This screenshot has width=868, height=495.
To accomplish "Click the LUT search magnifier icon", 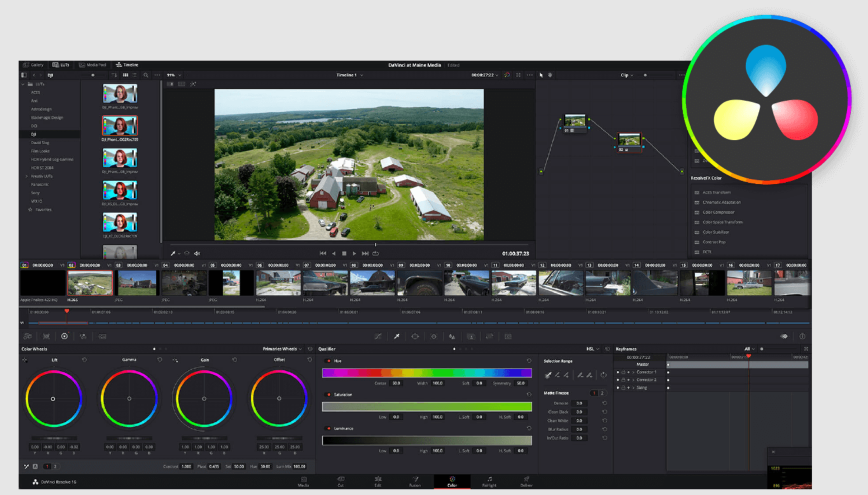I will click(145, 75).
